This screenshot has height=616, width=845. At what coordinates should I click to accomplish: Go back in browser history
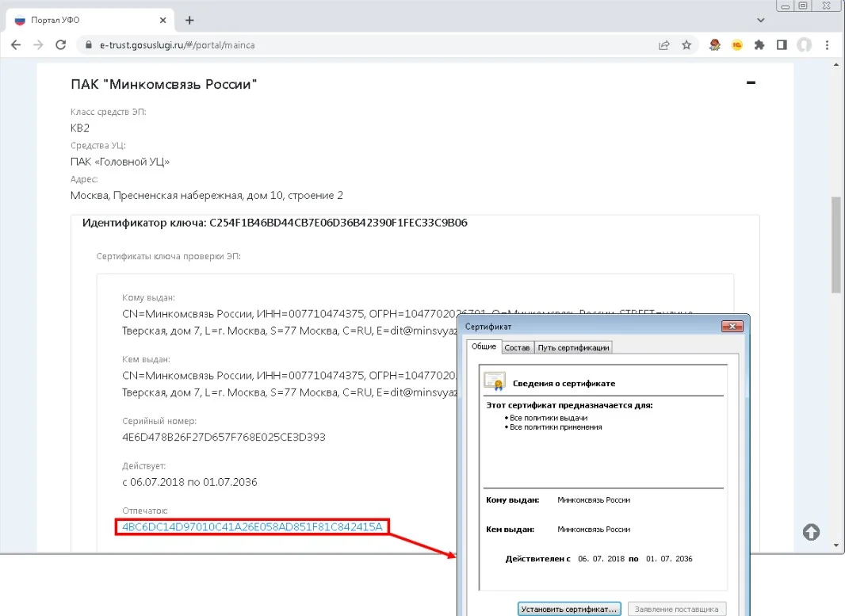[16, 44]
